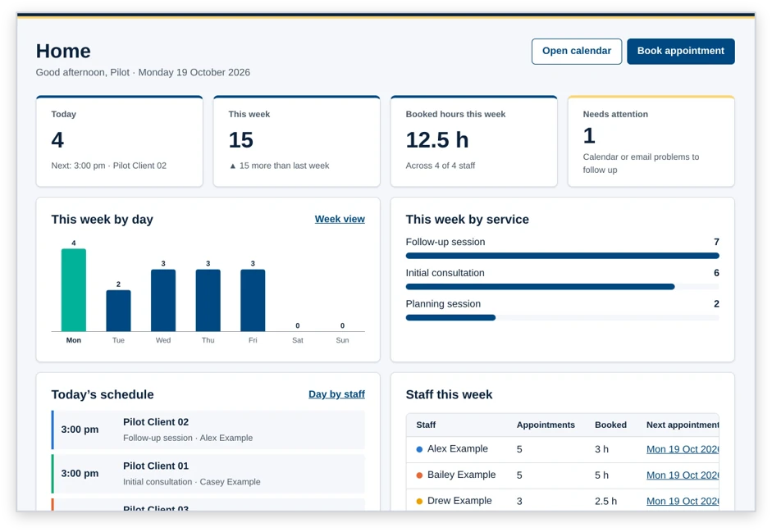
Task: Select the Alex Example staff name
Action: coord(458,449)
